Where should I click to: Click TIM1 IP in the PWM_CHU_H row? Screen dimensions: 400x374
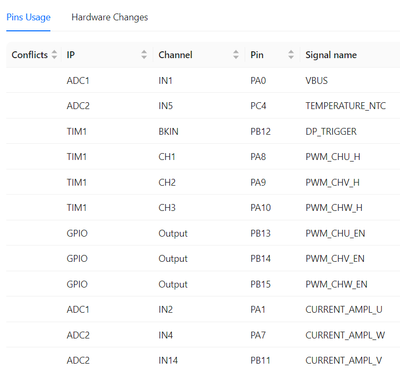tap(77, 157)
